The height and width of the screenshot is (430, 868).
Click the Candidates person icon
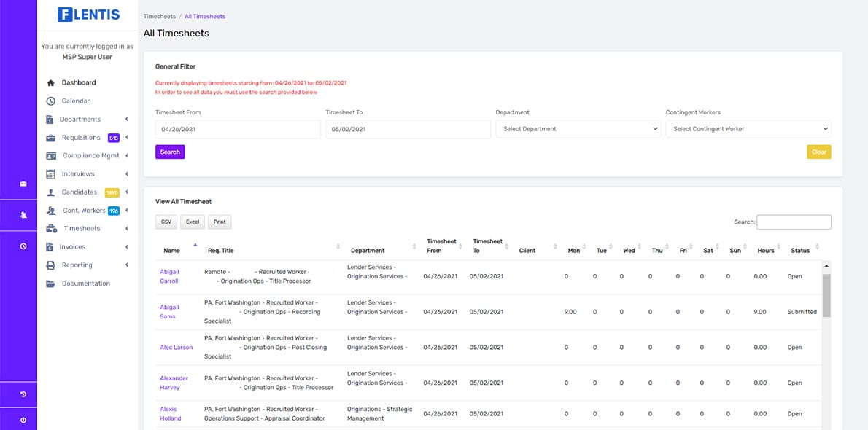[51, 192]
